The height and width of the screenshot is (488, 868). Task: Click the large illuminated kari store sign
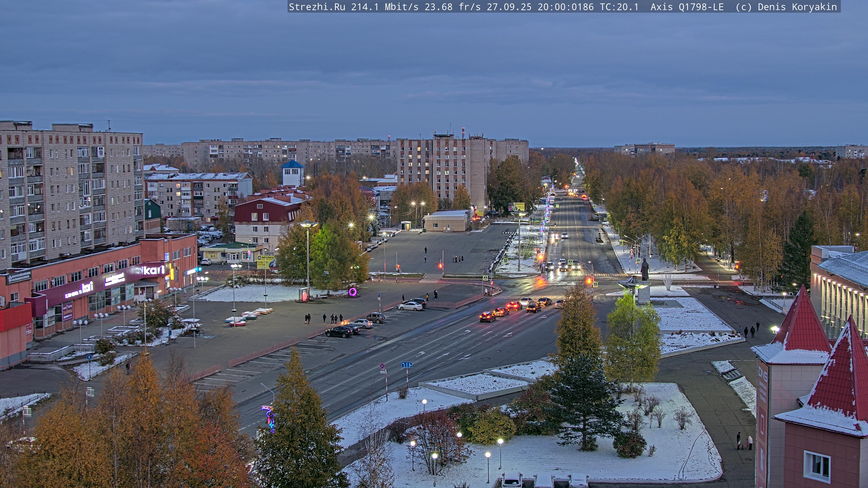153,270
